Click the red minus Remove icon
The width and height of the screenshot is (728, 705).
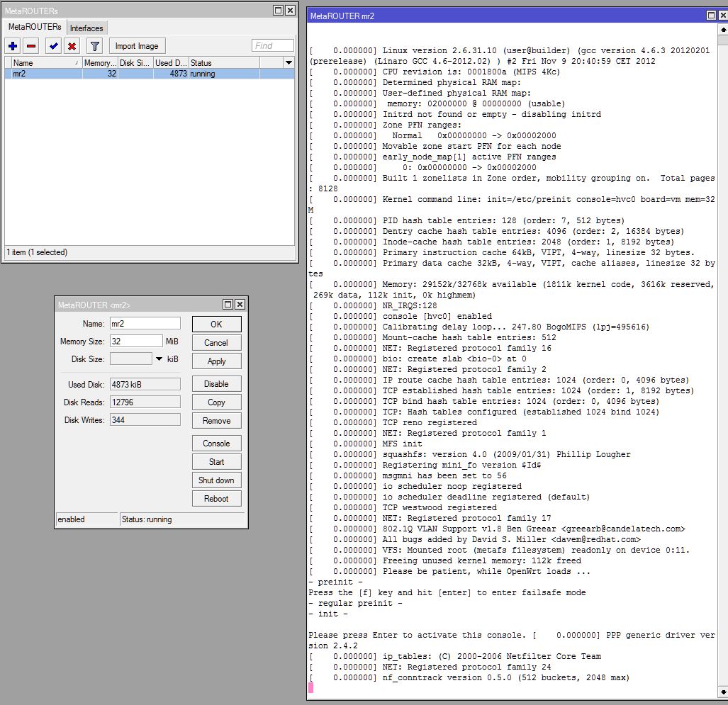click(x=30, y=46)
